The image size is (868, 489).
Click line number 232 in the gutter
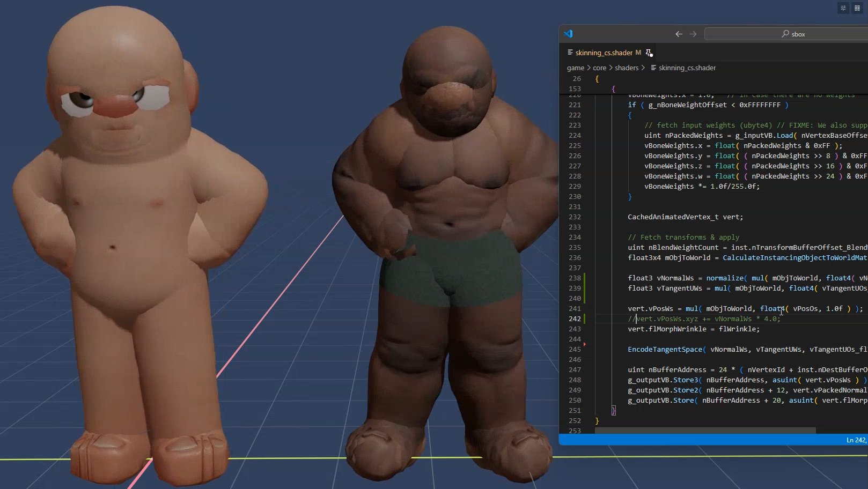pos(575,217)
